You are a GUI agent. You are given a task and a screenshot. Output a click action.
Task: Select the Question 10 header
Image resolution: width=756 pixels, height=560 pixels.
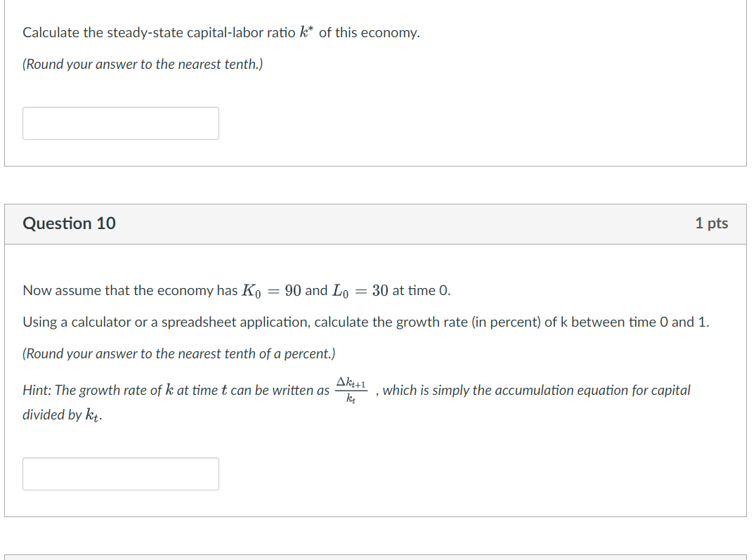tap(69, 223)
